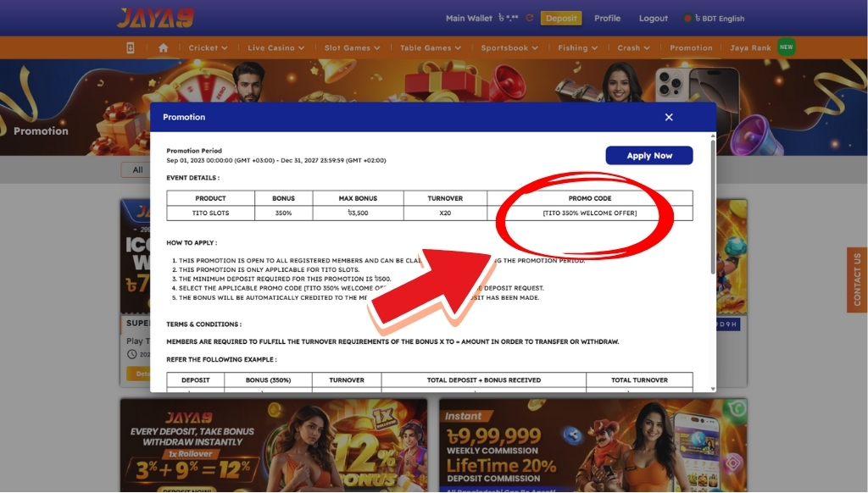The height and width of the screenshot is (493, 868).
Task: Click the X20 turnover cell
Action: 445,213
